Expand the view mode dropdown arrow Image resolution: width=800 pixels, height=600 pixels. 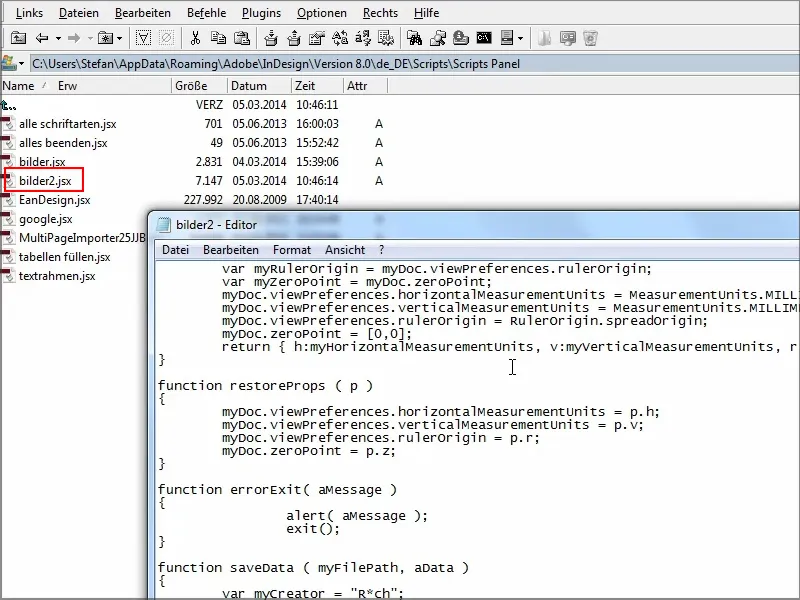520,38
